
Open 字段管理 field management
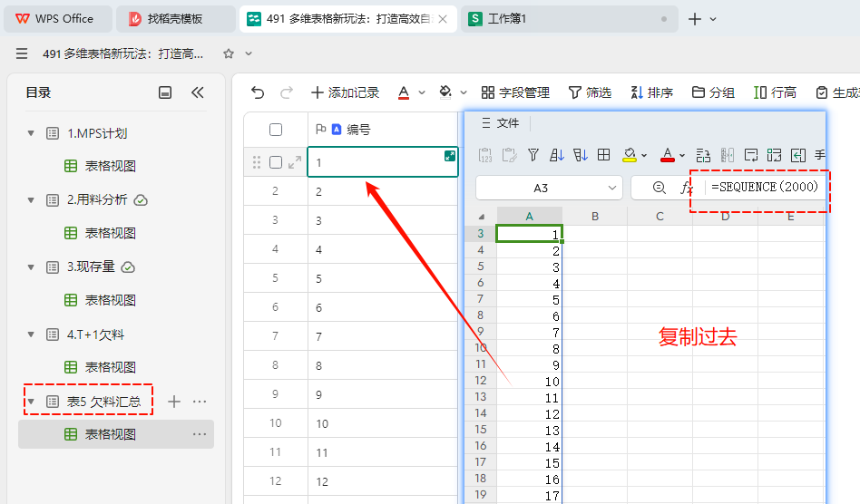pos(515,92)
